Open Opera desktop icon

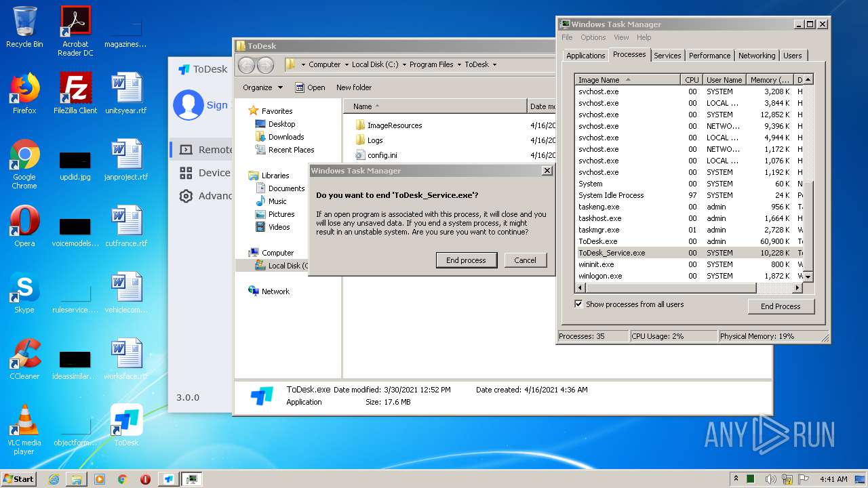pyautogui.click(x=24, y=226)
